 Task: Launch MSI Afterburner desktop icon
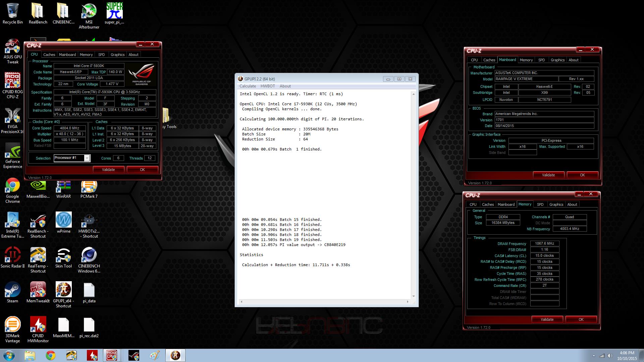click(89, 16)
